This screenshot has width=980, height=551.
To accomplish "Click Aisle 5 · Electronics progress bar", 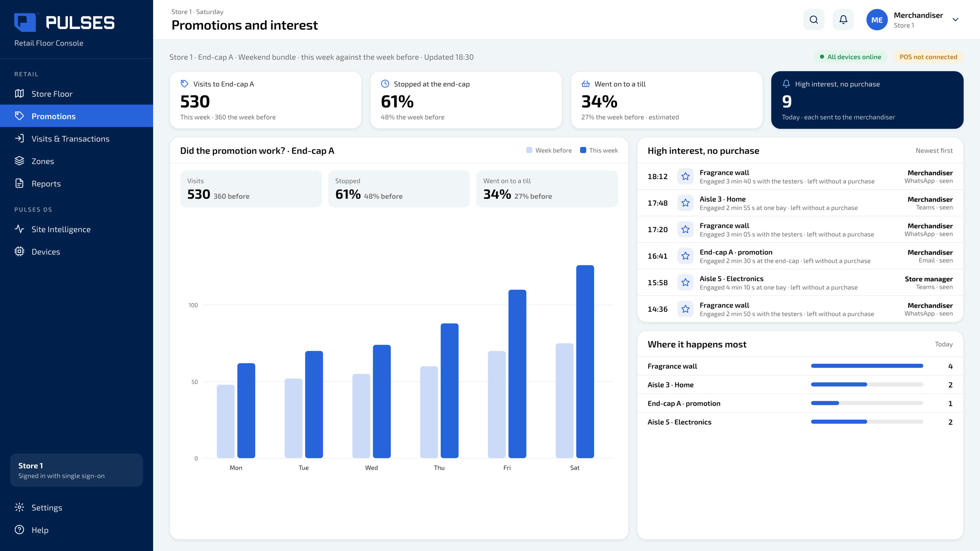I will click(867, 422).
